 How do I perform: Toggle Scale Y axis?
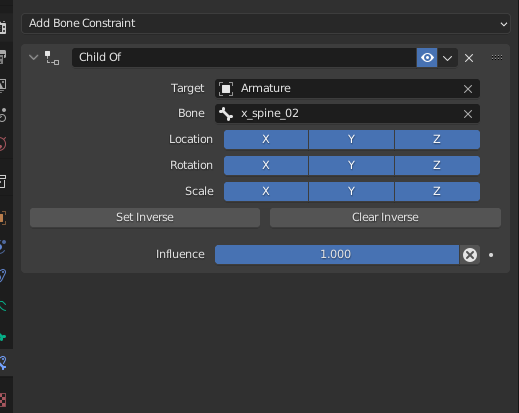tap(351, 191)
